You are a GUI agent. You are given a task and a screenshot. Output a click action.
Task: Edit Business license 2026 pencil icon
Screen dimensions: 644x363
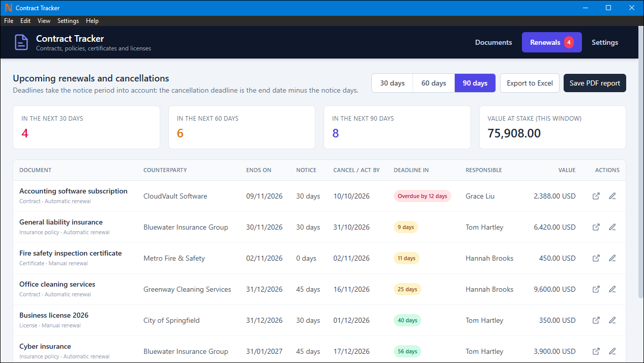click(x=612, y=320)
